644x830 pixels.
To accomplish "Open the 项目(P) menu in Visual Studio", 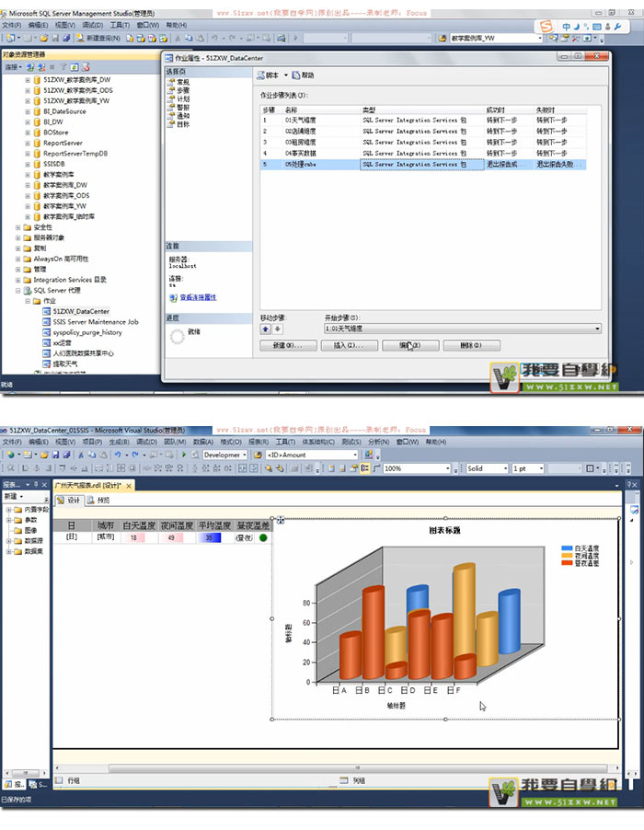I will (92, 442).
